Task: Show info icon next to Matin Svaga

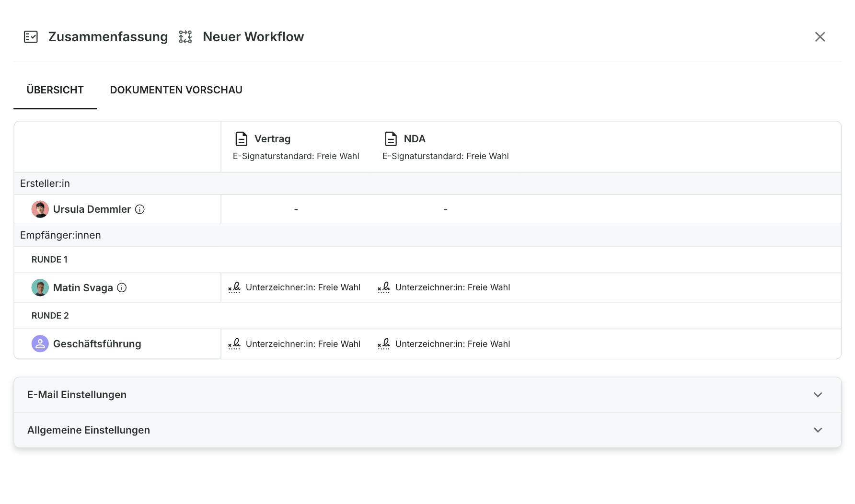Action: point(122,288)
